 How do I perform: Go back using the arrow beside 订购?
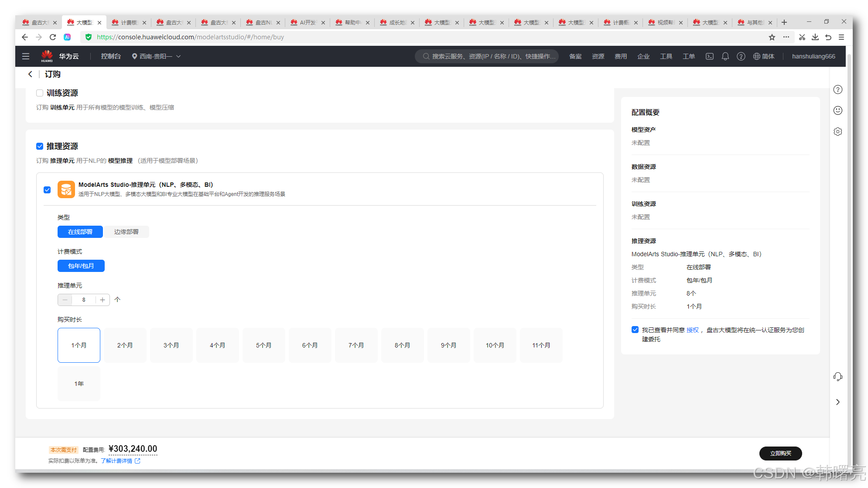(30, 74)
